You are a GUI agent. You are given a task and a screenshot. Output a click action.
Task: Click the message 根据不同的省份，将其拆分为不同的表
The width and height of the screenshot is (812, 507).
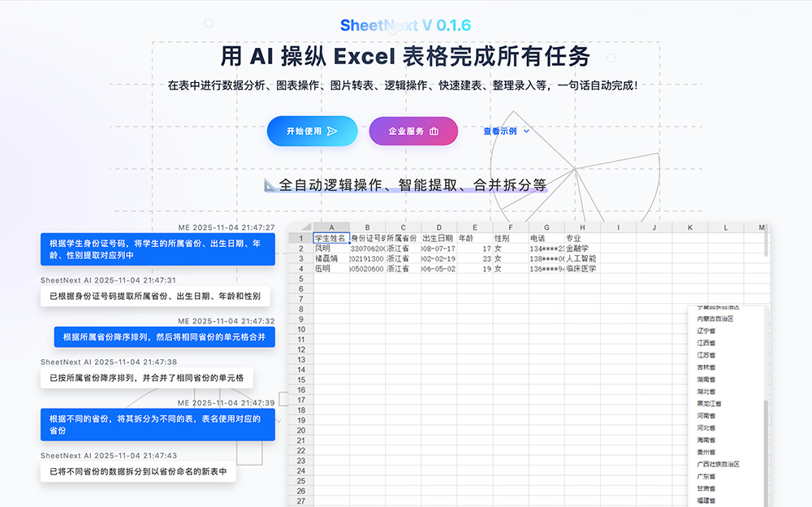click(158, 425)
